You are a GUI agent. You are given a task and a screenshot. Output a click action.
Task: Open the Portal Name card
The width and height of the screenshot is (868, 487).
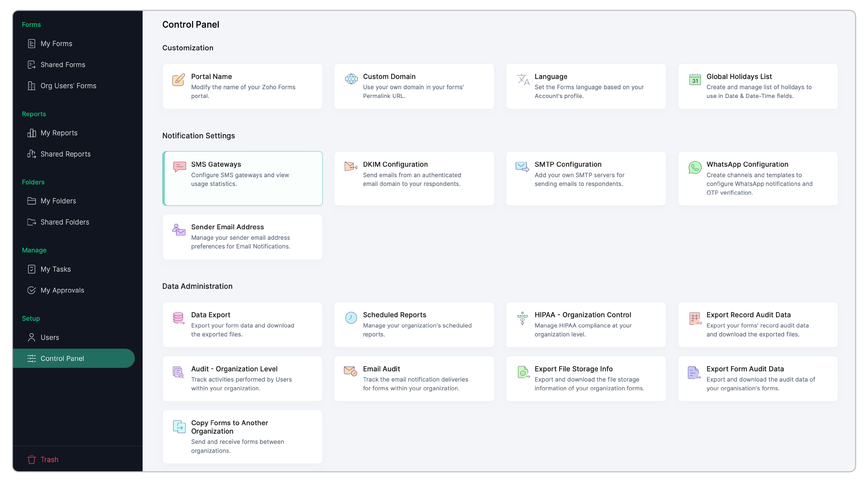pyautogui.click(x=242, y=86)
